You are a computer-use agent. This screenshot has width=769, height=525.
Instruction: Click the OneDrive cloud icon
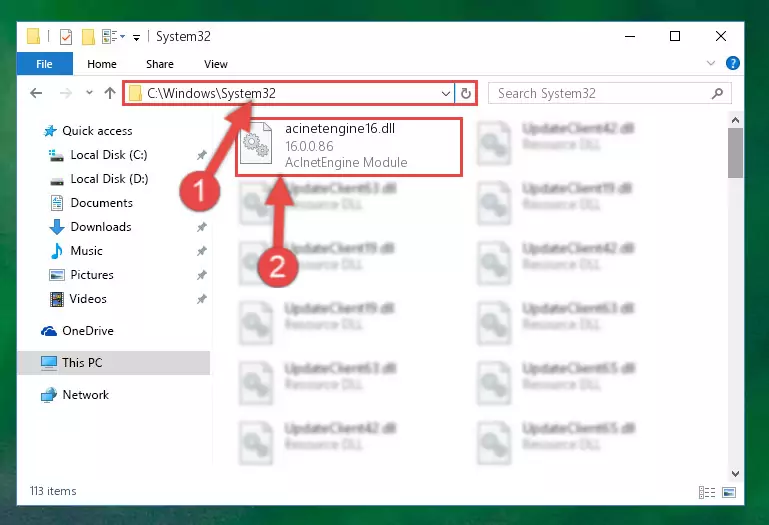point(49,332)
